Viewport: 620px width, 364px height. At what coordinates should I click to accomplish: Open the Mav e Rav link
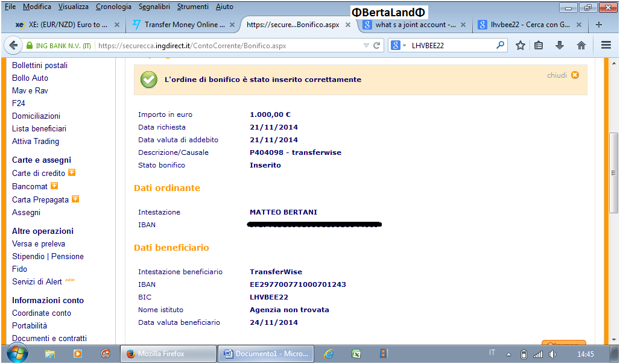pyautogui.click(x=30, y=90)
